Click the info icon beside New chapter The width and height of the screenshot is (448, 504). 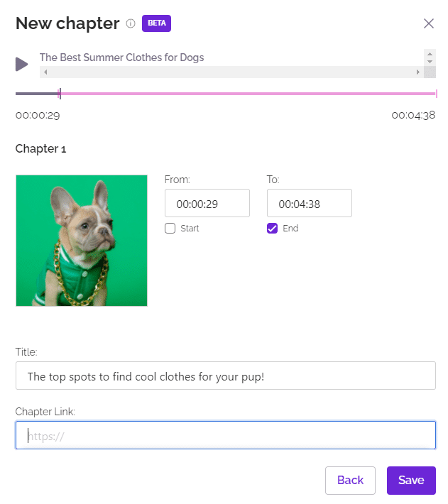pyautogui.click(x=131, y=23)
